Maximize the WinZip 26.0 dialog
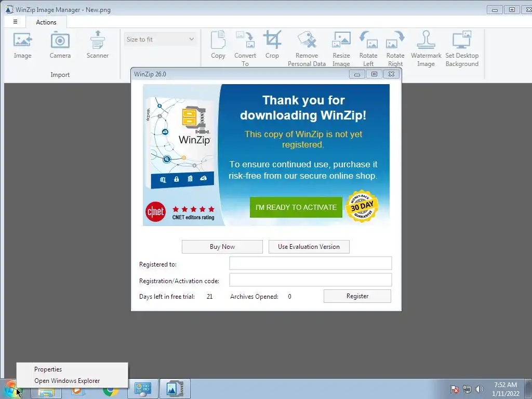 click(x=374, y=74)
